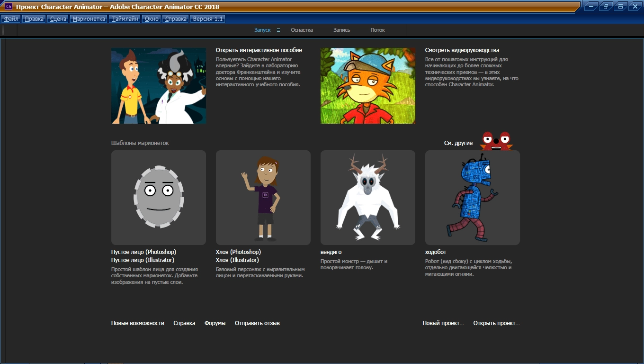Switch to the Запуск workspace tab
Image resolution: width=644 pixels, height=364 pixels.
(x=262, y=30)
